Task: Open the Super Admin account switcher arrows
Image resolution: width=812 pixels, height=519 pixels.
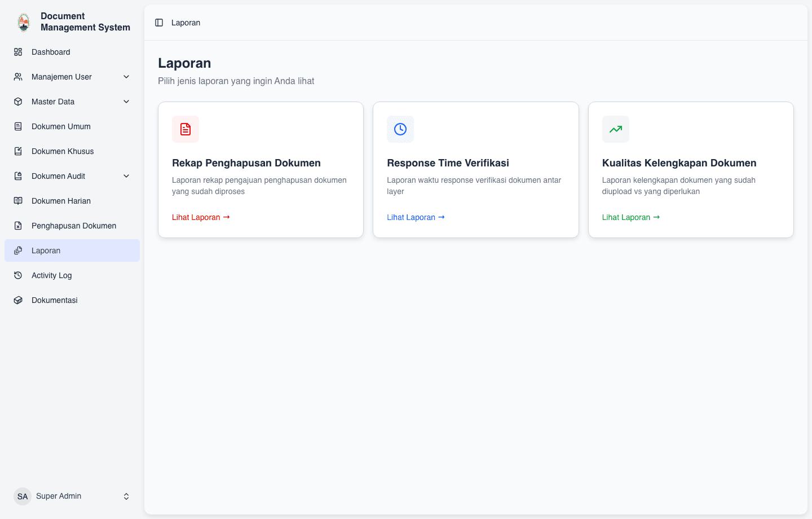Action: tap(126, 496)
